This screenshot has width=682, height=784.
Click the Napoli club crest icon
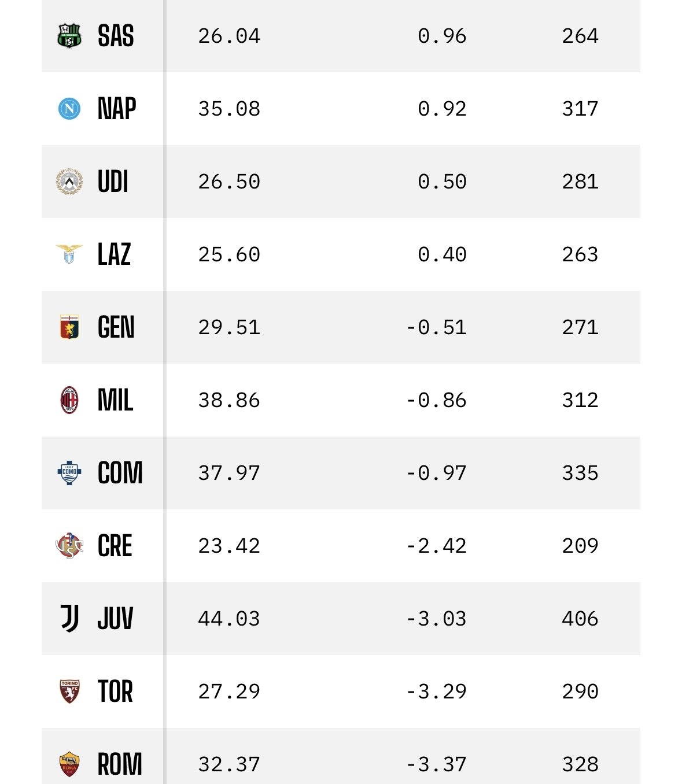coord(69,109)
